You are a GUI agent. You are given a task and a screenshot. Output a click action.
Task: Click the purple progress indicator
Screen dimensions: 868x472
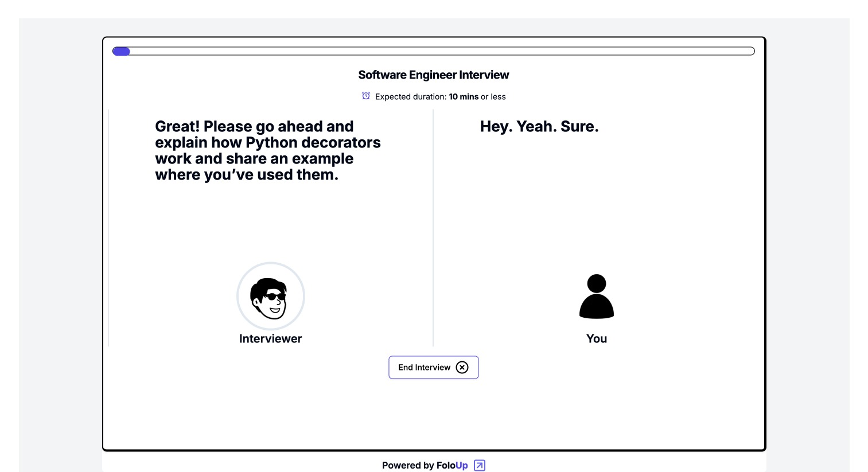point(121,51)
